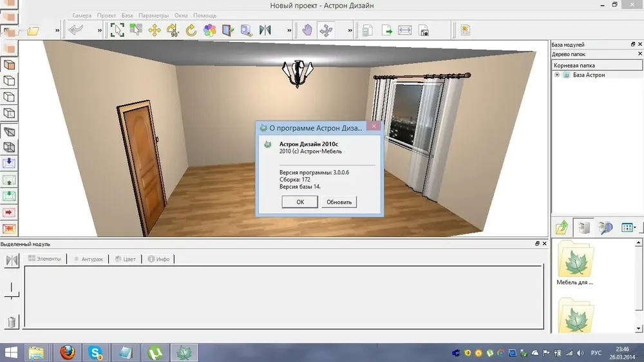
Task: Select the white solid cube view
Action: [9, 81]
